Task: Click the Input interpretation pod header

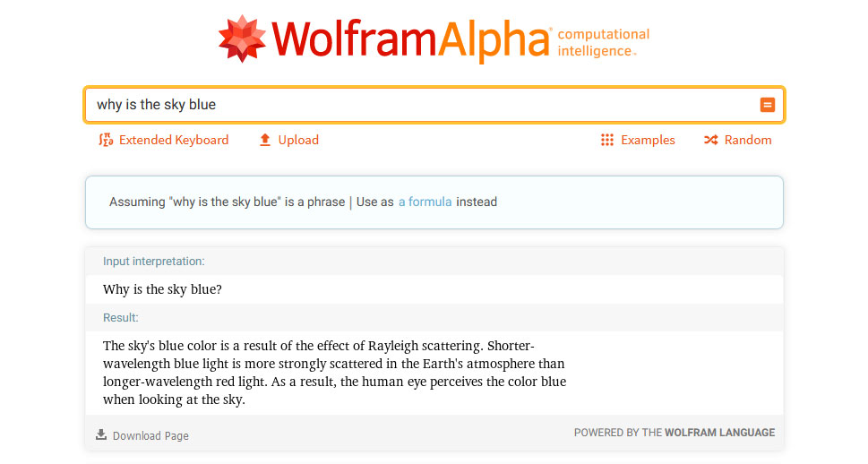Action: click(x=153, y=262)
